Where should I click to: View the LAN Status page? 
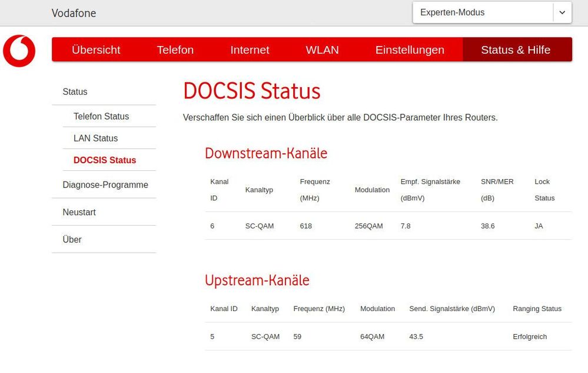point(95,138)
